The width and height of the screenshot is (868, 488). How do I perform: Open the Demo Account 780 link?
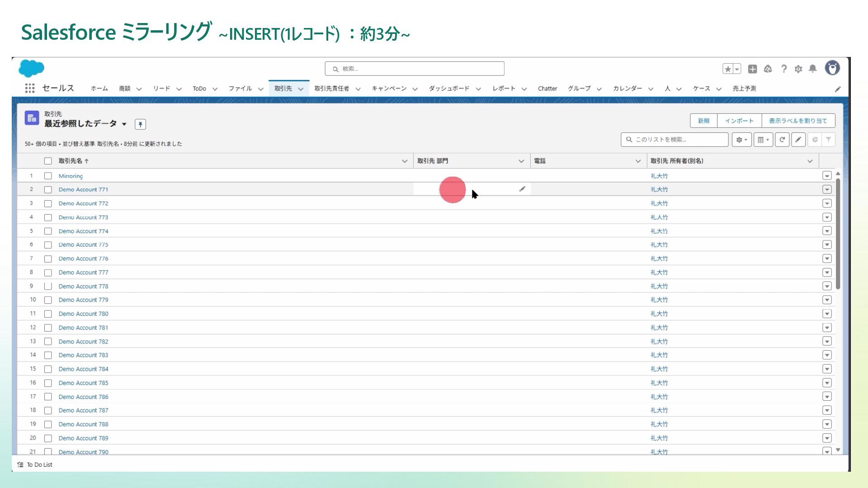pos(83,314)
